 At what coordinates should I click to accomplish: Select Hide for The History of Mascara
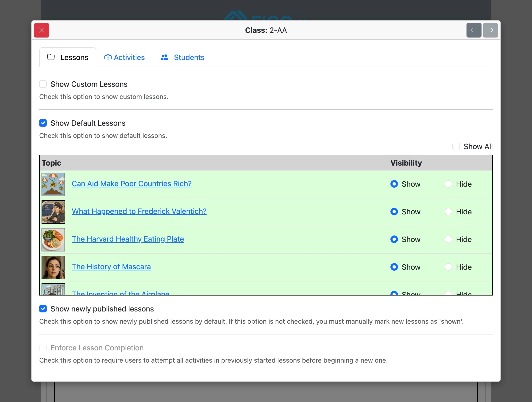tap(448, 267)
